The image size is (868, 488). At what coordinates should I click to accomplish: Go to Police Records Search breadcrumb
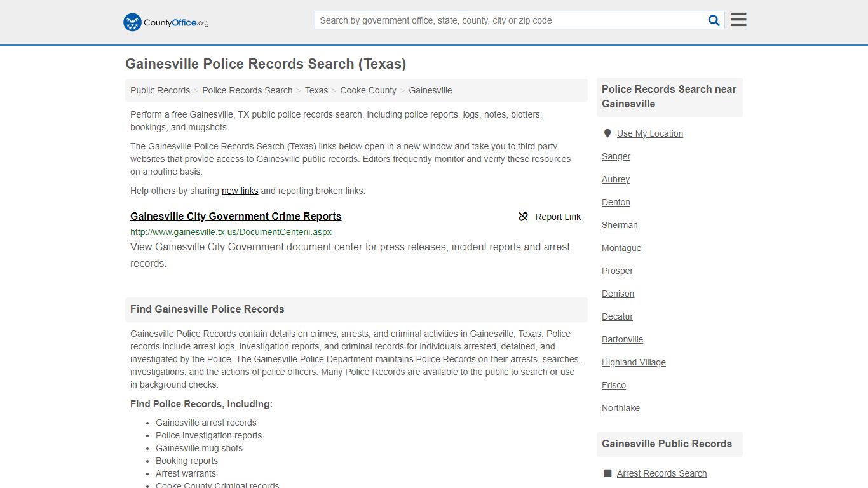click(x=247, y=90)
